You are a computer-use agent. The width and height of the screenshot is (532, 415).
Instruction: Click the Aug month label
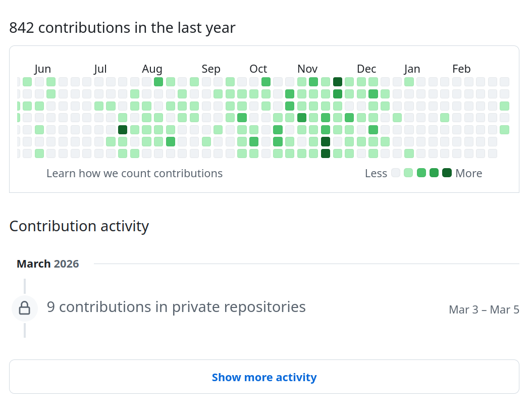[x=152, y=69]
